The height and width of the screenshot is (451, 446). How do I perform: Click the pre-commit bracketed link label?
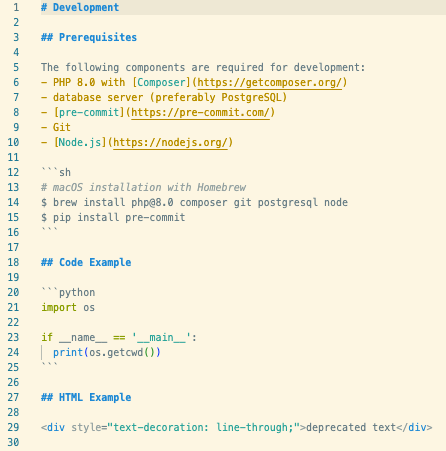[x=89, y=112]
